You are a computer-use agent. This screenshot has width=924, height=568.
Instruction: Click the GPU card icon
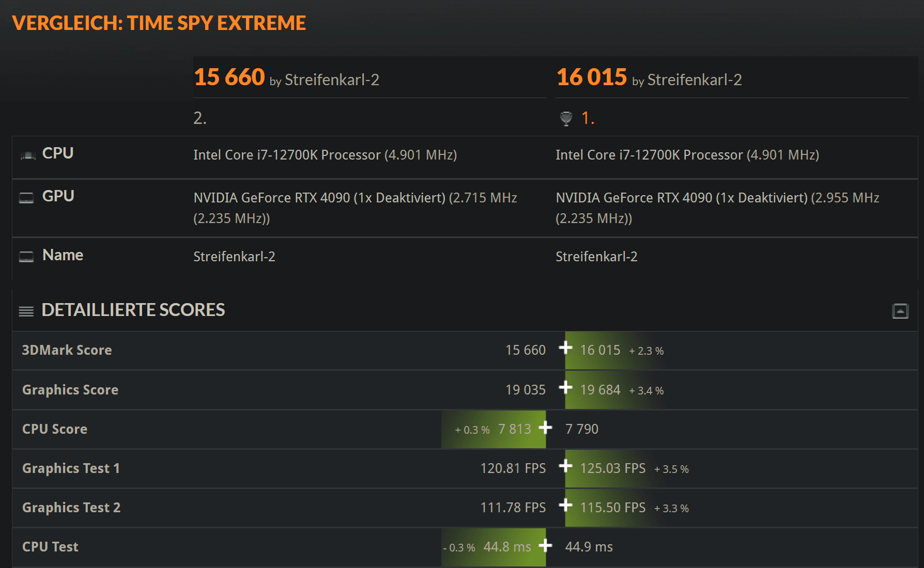[x=26, y=198]
